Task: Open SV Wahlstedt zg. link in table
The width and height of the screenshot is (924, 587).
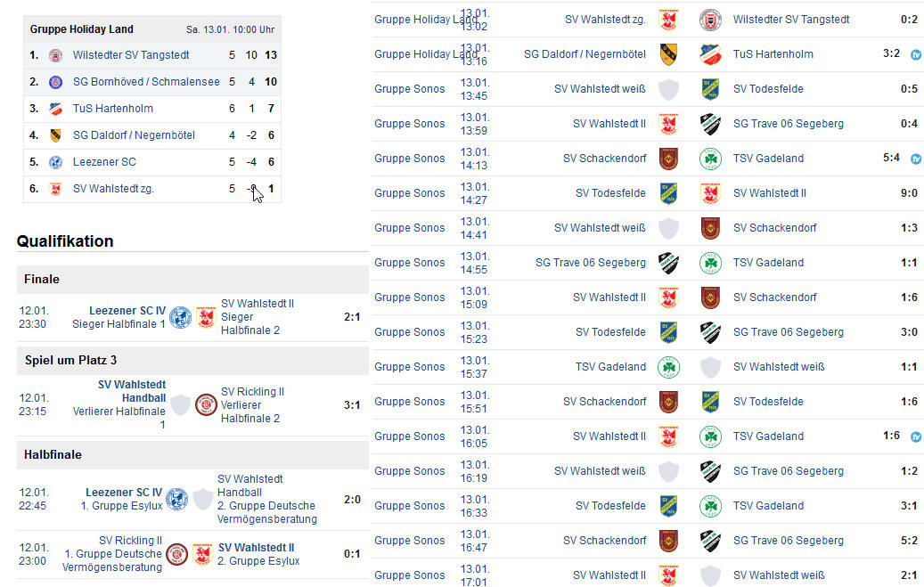Action: 113,189
